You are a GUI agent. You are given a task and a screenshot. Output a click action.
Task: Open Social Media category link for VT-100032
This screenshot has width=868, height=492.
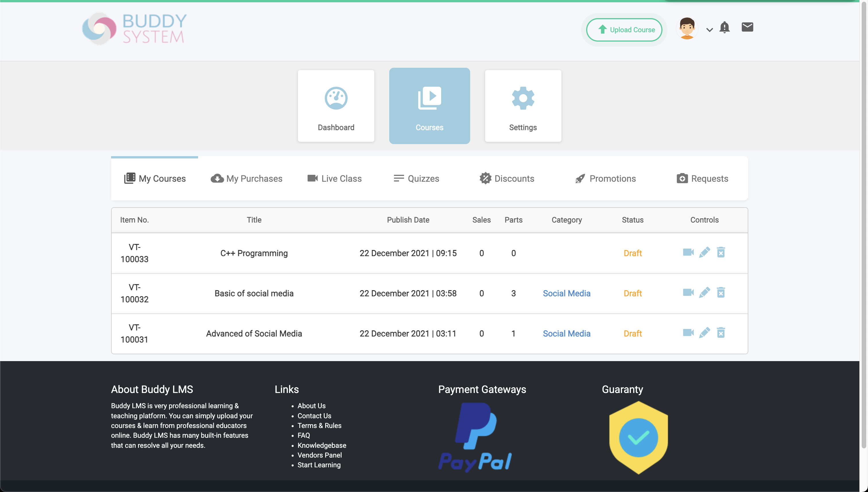(x=566, y=293)
